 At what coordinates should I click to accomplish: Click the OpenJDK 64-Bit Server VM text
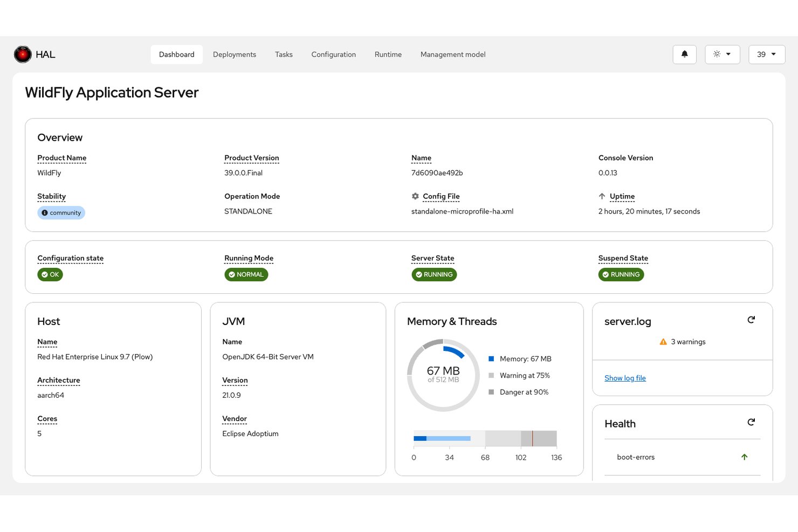coord(268,357)
